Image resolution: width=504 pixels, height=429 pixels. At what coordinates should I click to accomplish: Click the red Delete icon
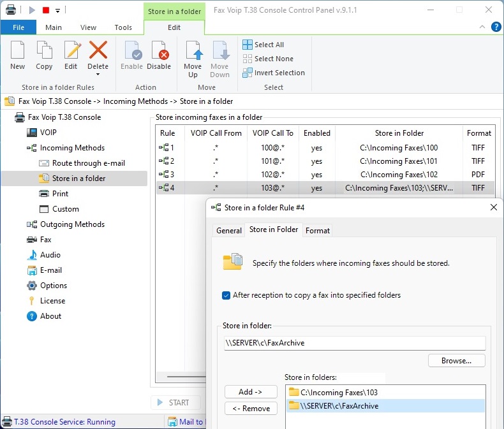(98, 50)
